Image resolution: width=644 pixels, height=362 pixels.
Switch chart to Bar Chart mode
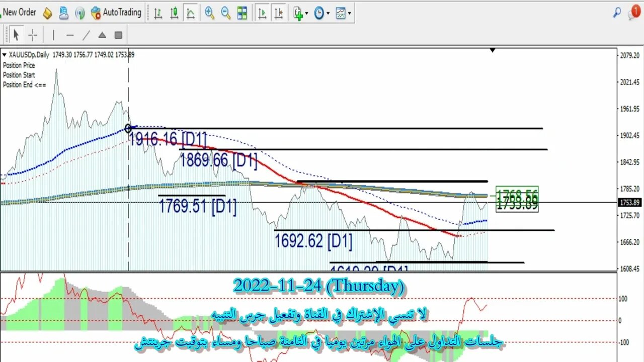click(x=158, y=14)
